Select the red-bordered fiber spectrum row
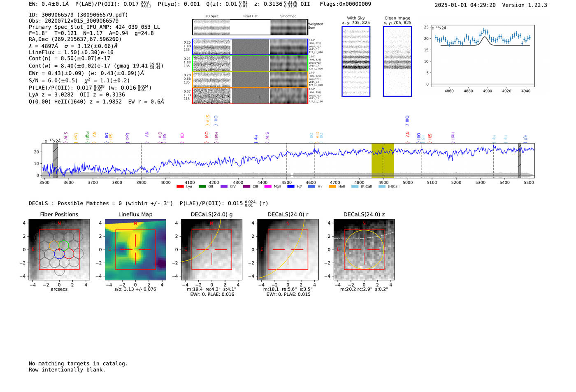 (250, 96)
